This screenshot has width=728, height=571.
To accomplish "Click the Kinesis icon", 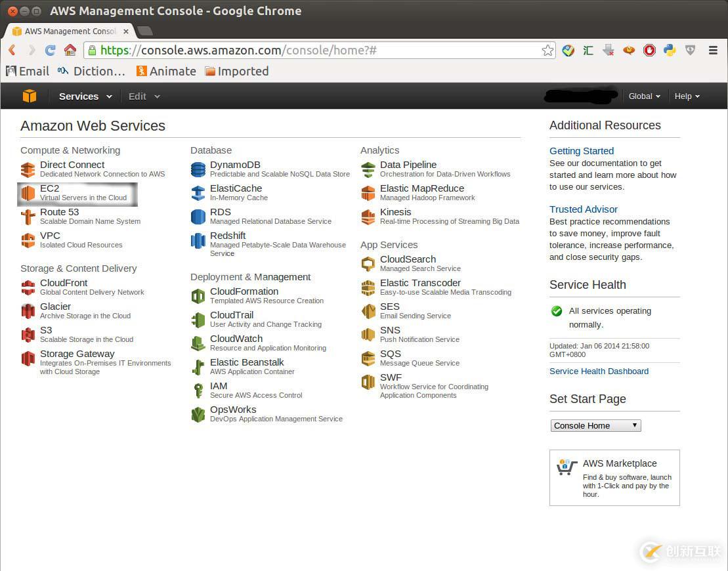I will (x=368, y=217).
